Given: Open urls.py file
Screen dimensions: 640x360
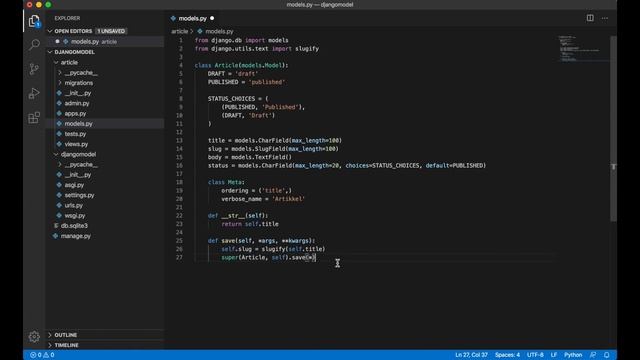Looking at the screenshot, I should click(x=74, y=205).
